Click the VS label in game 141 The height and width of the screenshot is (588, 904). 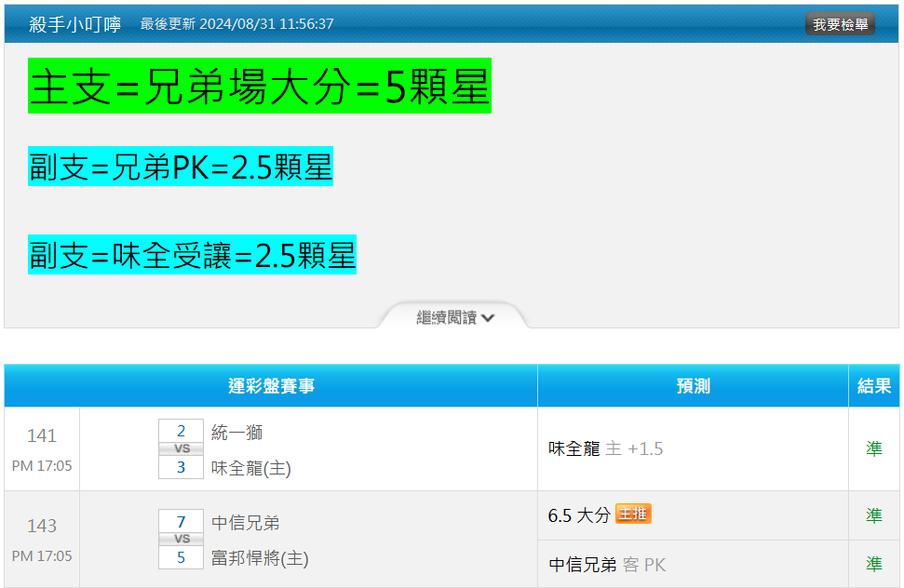coord(182,448)
